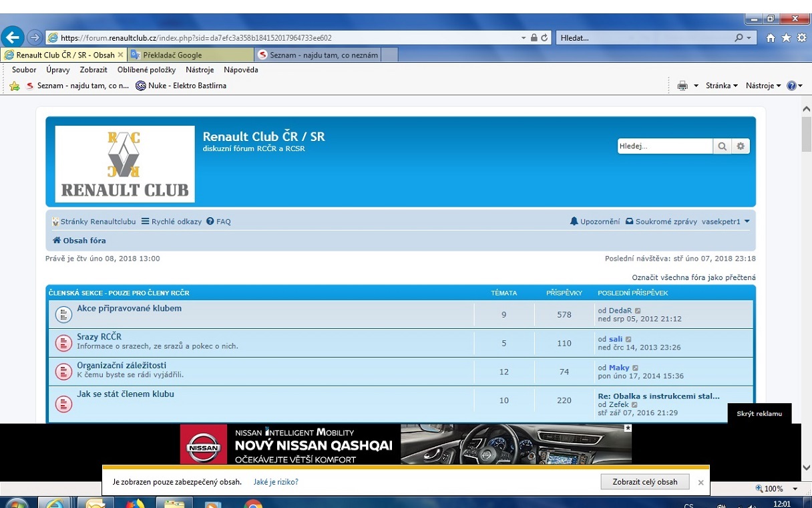View latest post icon next to Maky
The height and width of the screenshot is (508, 812).
click(x=635, y=368)
